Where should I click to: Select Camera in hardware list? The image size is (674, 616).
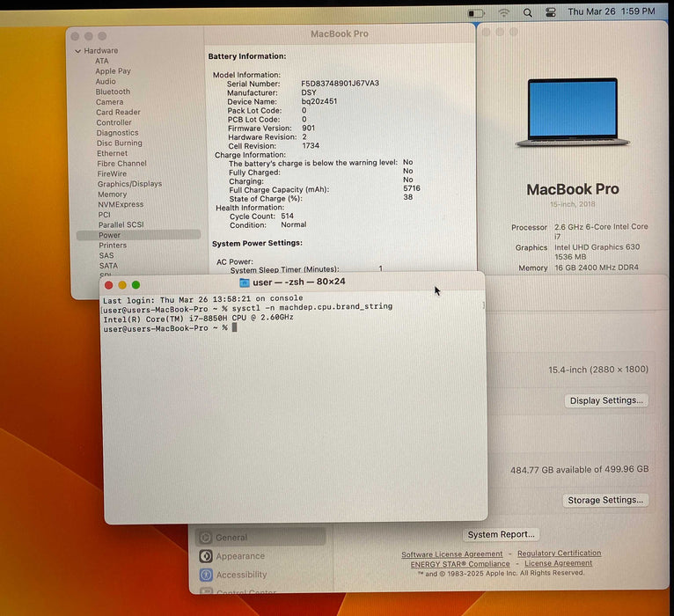(x=110, y=102)
